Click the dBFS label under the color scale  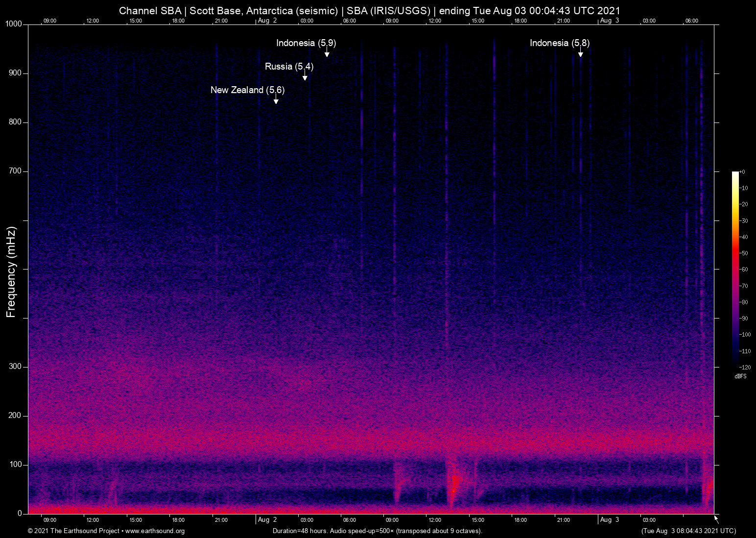(x=740, y=376)
